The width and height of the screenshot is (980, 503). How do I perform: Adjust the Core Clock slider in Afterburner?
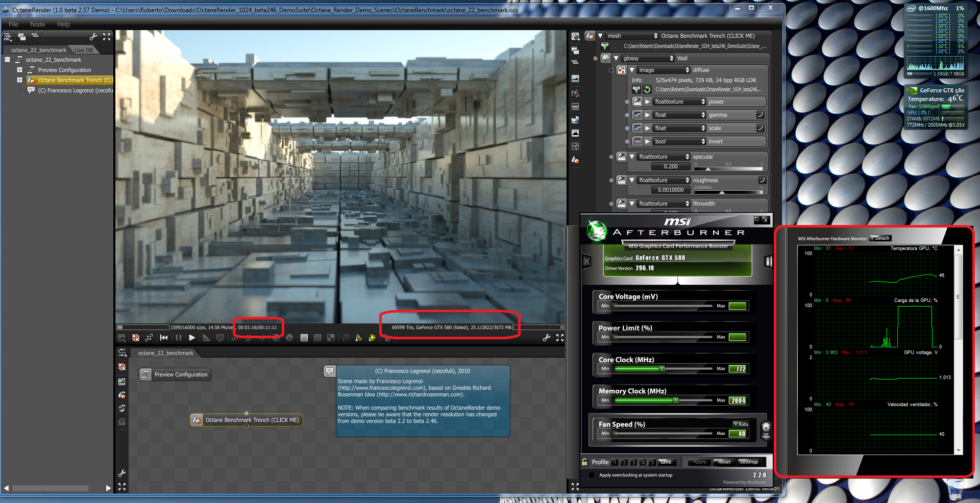point(664,368)
